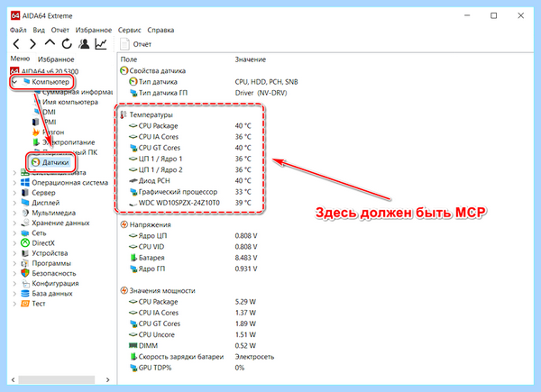Expand the Сервер tree node

(x=14, y=193)
